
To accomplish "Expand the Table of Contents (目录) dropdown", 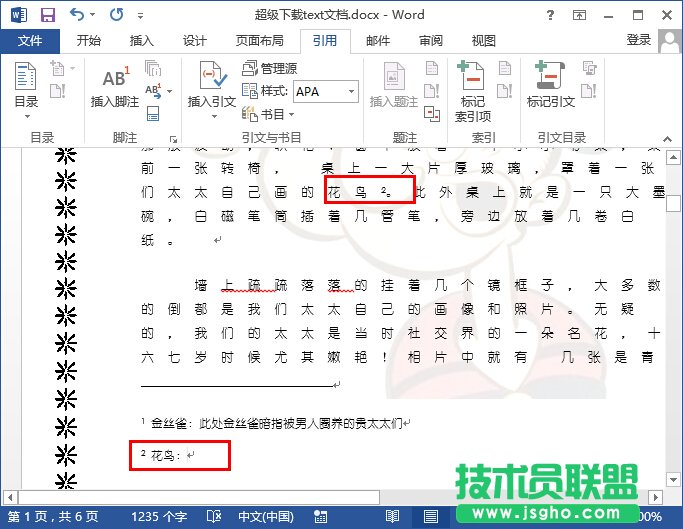I will click(27, 115).
